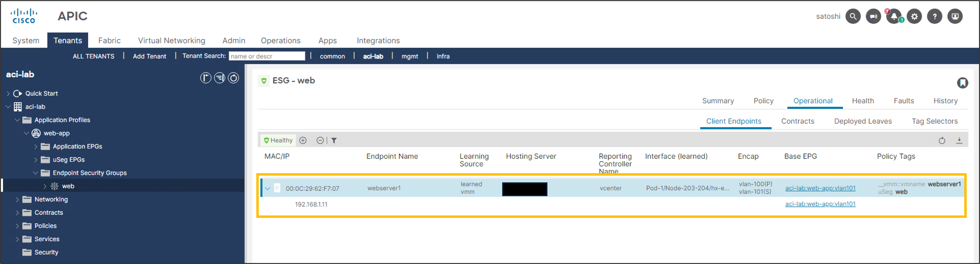This screenshot has height=264, width=980.
Task: Click the first circular icon in aci-lab panel header
Action: tap(206, 78)
